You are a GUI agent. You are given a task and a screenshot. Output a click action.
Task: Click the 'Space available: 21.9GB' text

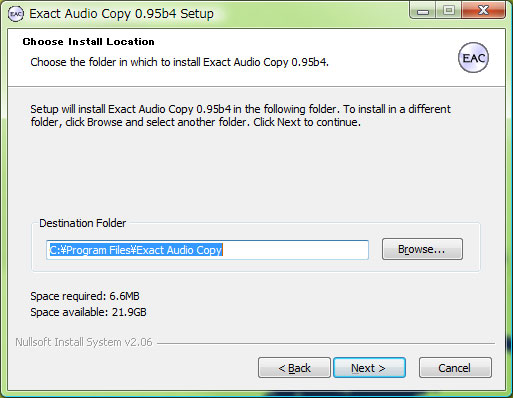(88, 312)
